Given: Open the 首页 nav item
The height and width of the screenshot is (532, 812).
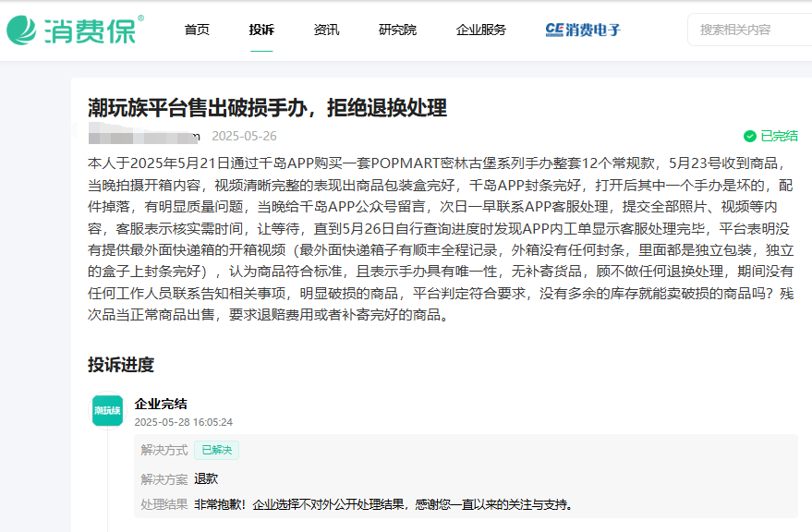Looking at the screenshot, I should tap(197, 30).
